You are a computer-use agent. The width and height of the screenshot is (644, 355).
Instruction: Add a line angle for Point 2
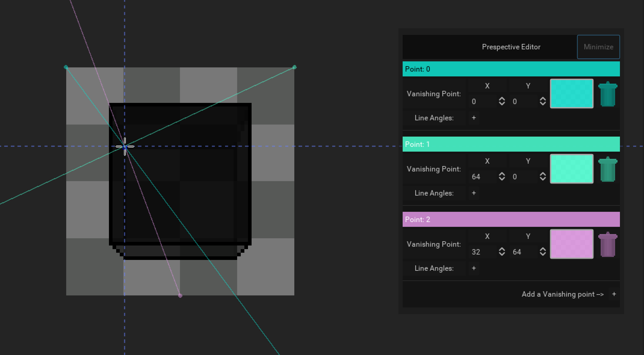474,268
